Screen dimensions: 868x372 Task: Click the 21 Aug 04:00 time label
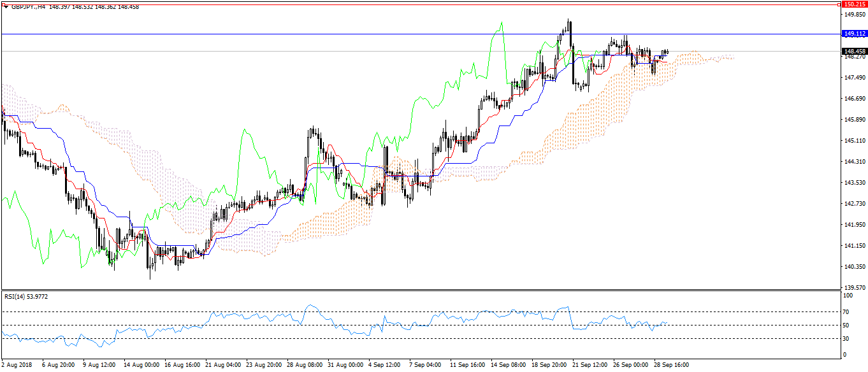222,366
